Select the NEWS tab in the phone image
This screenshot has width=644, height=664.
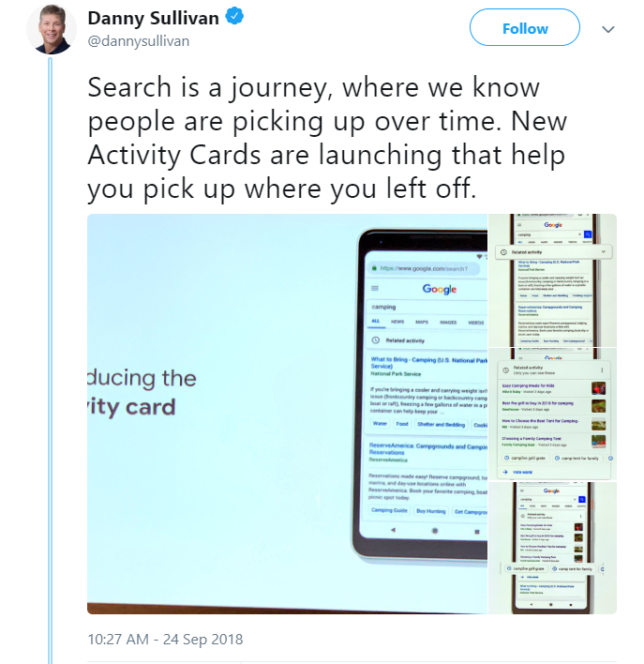397,322
